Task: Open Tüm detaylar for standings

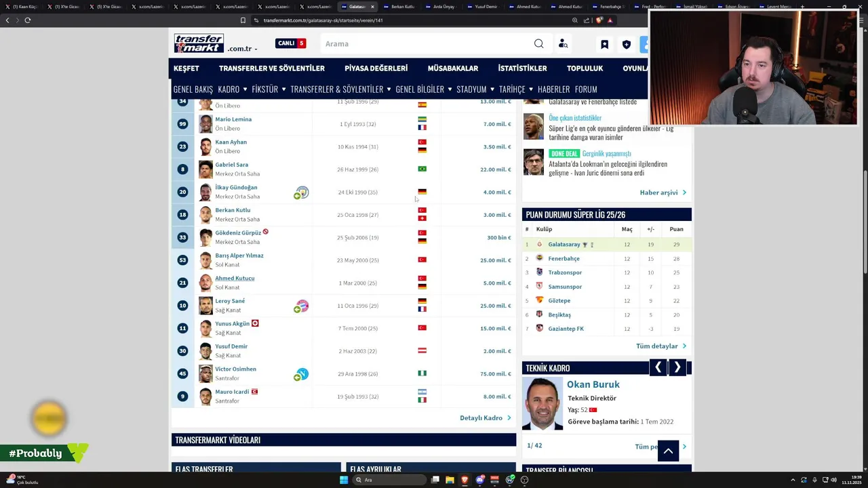Action: 660,346
